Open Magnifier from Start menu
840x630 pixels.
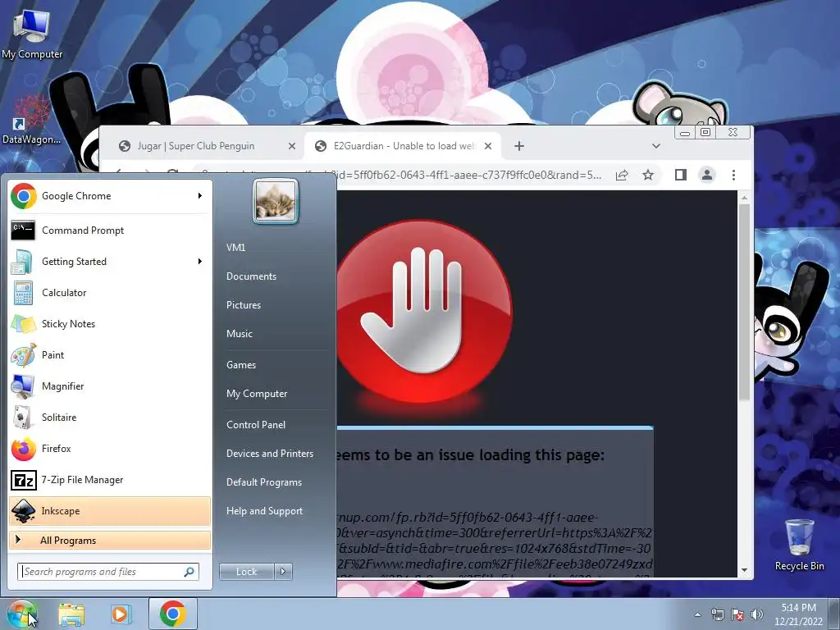(x=110, y=386)
